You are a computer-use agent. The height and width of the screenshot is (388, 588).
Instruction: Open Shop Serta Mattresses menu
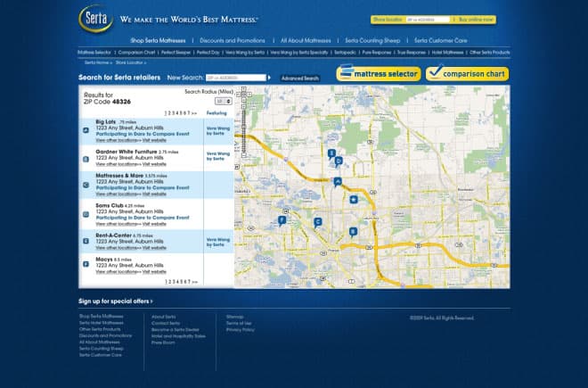pyautogui.click(x=158, y=40)
